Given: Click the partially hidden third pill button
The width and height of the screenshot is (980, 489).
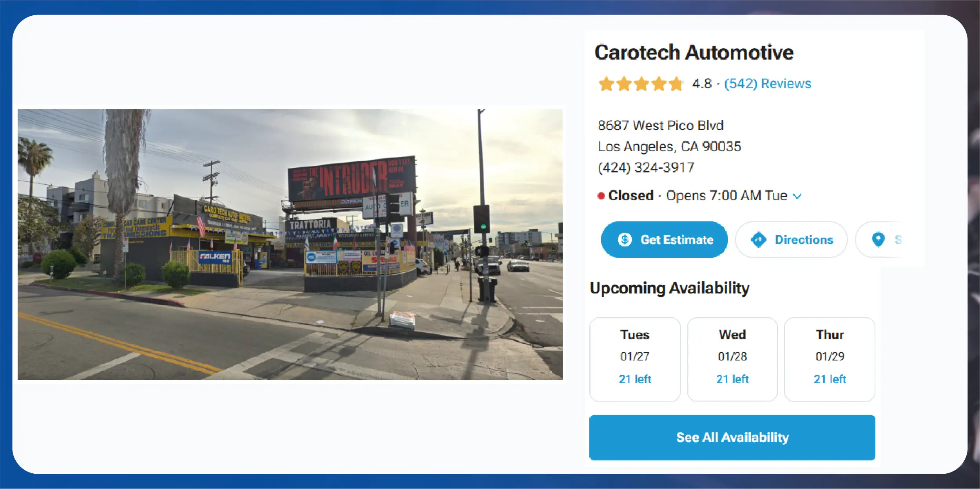Looking at the screenshot, I should coord(880,239).
